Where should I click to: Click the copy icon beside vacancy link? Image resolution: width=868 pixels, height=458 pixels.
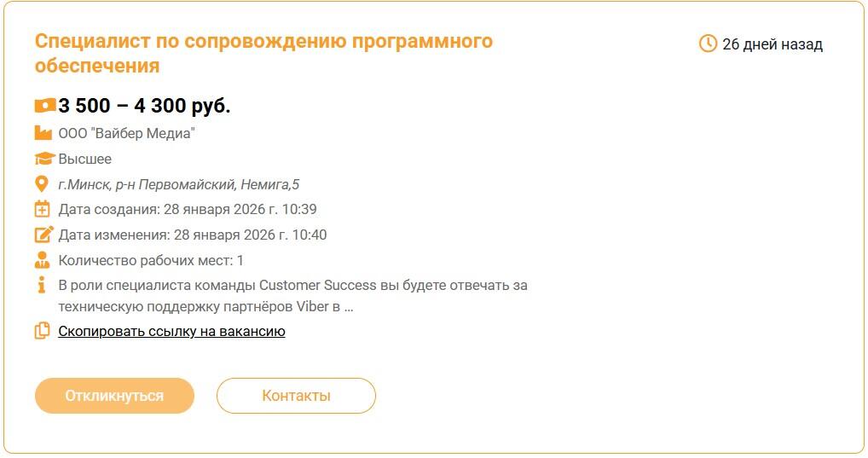click(x=43, y=331)
